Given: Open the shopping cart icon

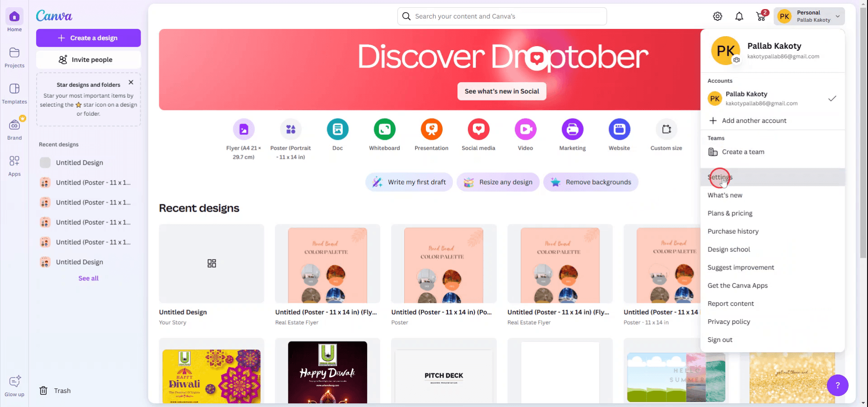Looking at the screenshot, I should 761,16.
